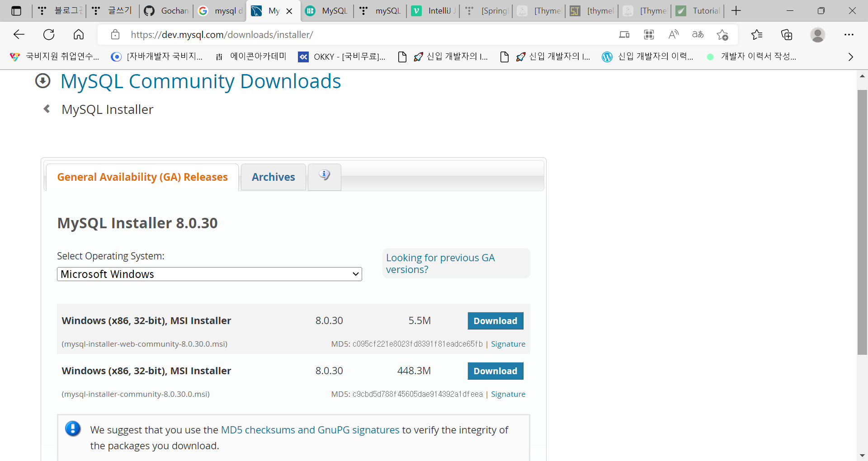
Task: Open the Favorites list
Action: pyautogui.click(x=757, y=34)
